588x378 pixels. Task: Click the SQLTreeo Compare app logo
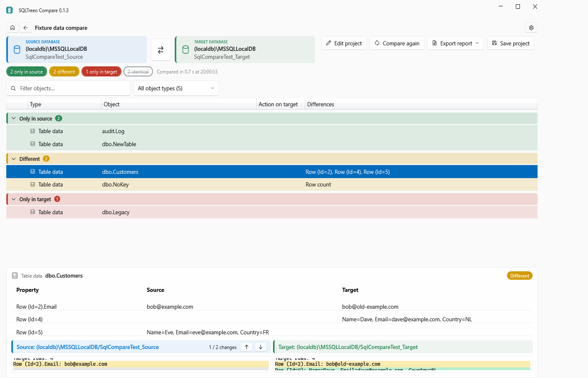(x=10, y=10)
